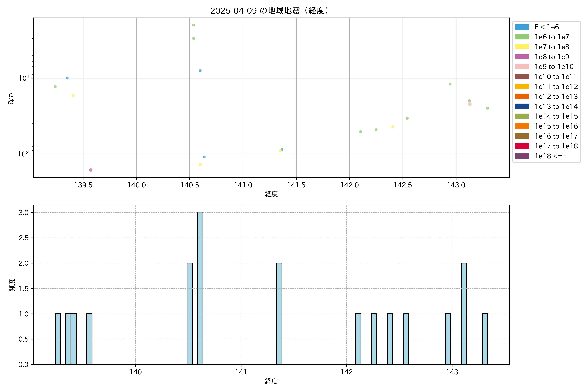Click the purple scatter point near longitude 139.6
The image size is (588, 392).
tap(91, 170)
